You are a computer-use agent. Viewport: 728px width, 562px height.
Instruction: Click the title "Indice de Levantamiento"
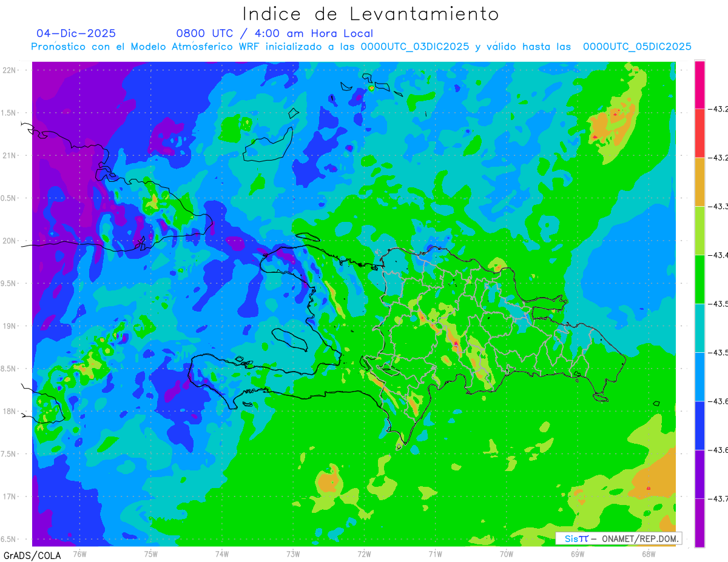click(371, 14)
